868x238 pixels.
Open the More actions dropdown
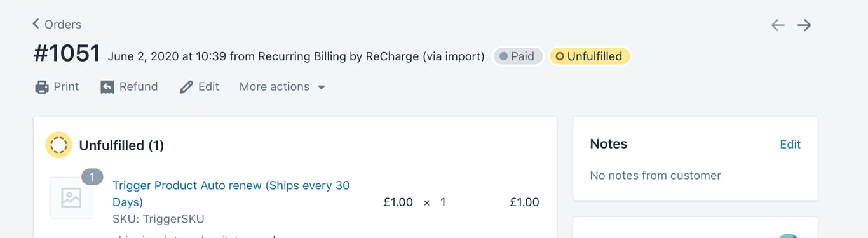click(x=282, y=87)
